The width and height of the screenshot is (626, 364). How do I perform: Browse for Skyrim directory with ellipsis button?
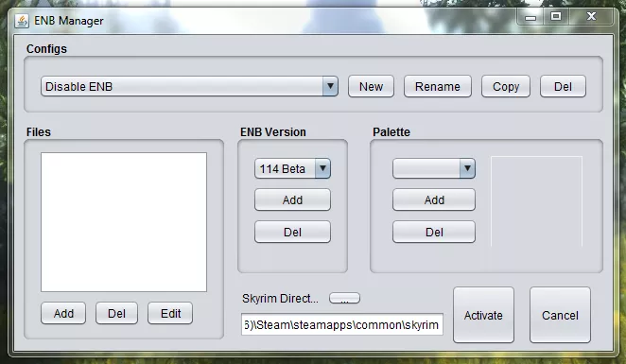click(344, 298)
